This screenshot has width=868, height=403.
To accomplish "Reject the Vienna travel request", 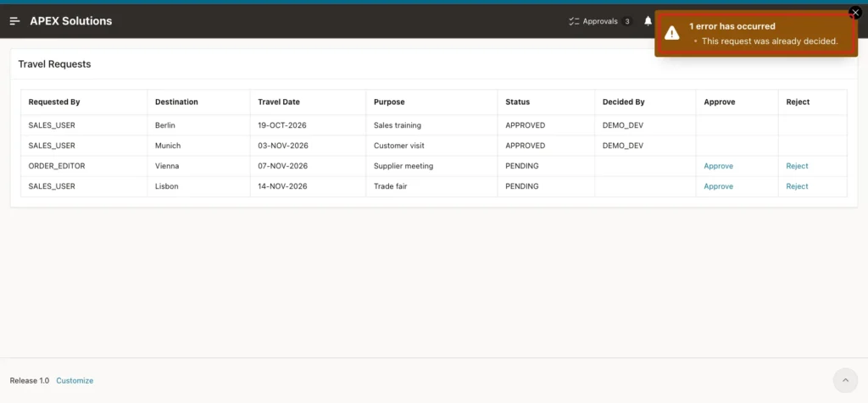I will [797, 166].
